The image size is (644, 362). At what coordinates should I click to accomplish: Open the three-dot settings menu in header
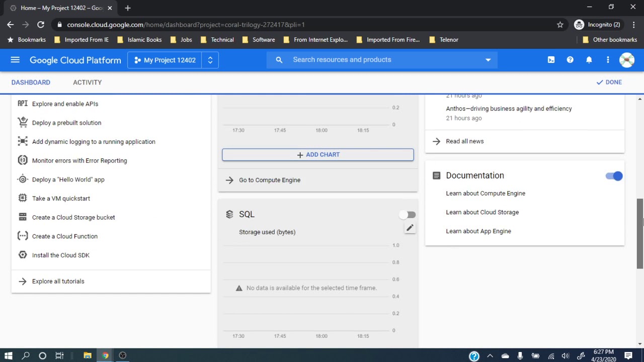click(608, 60)
